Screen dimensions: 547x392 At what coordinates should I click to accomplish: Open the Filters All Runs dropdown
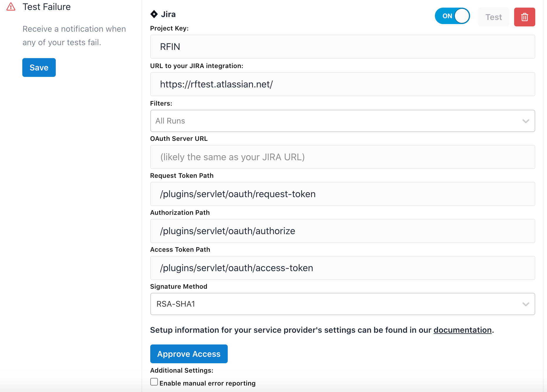coord(342,121)
